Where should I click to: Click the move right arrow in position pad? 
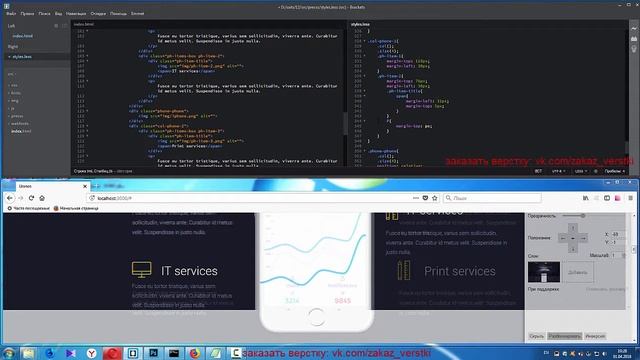click(583, 238)
